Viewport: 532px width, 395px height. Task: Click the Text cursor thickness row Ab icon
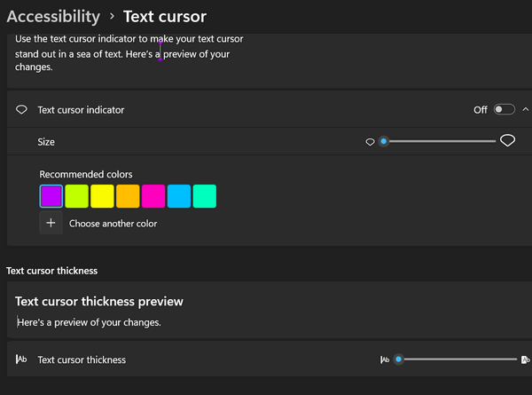(21, 359)
